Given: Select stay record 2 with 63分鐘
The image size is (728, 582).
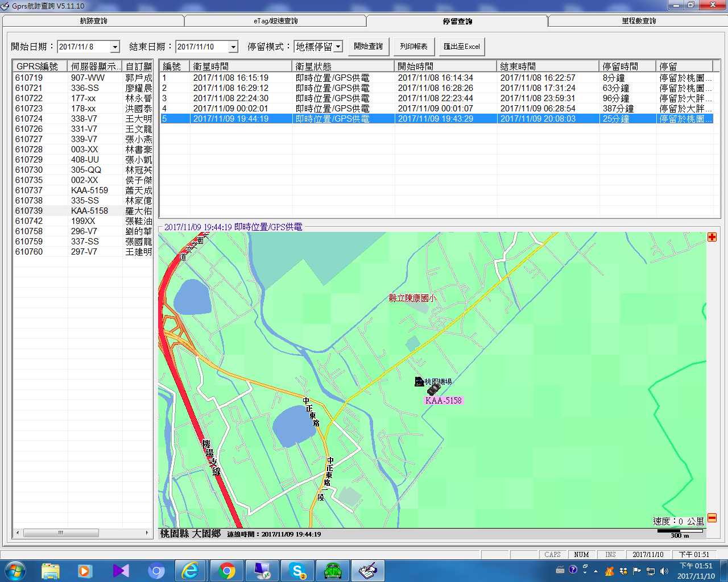Looking at the screenshot, I should click(x=436, y=88).
